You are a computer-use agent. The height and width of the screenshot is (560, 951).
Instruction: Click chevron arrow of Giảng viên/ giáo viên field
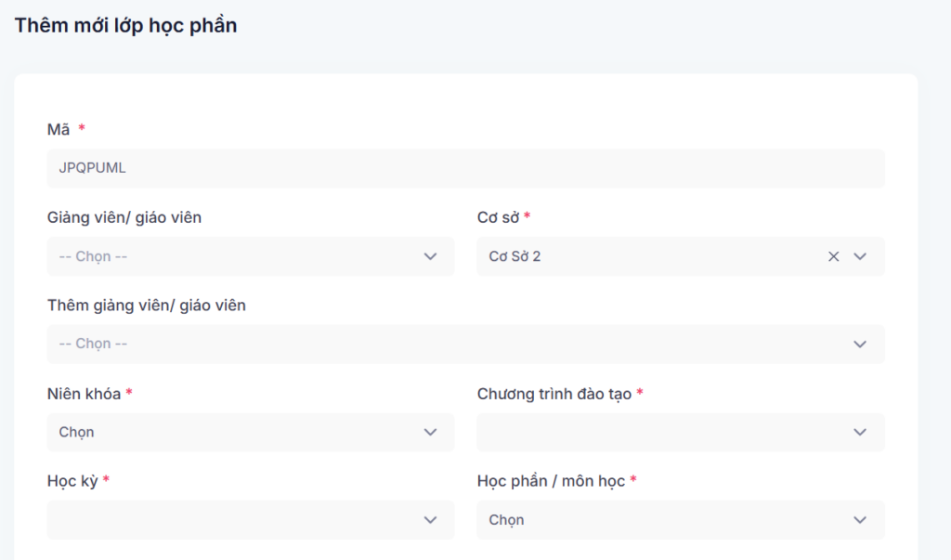430,256
